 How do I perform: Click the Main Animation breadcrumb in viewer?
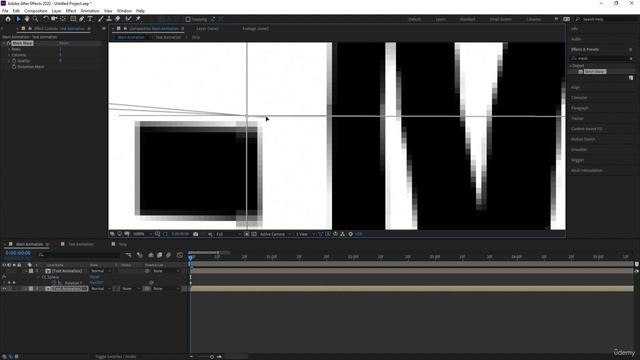(131, 37)
